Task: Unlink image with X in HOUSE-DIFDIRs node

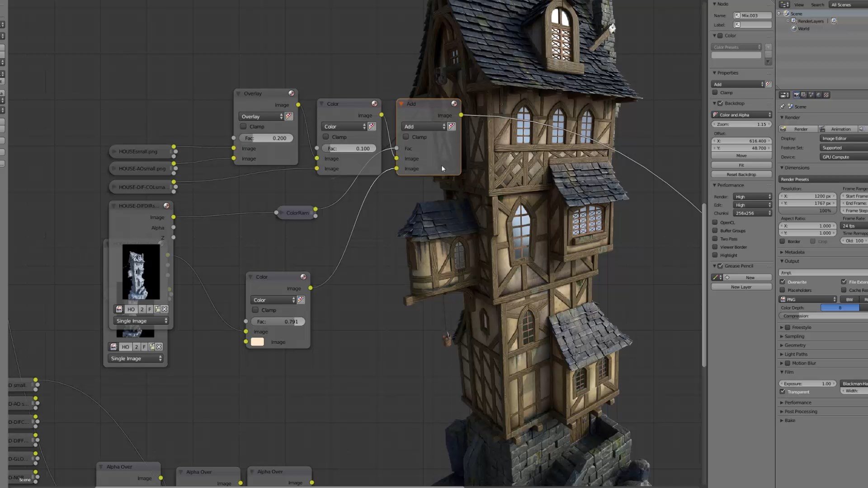Action: point(165,309)
